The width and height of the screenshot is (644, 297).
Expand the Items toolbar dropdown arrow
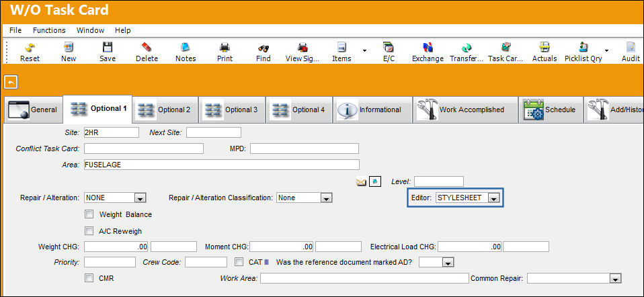point(364,51)
